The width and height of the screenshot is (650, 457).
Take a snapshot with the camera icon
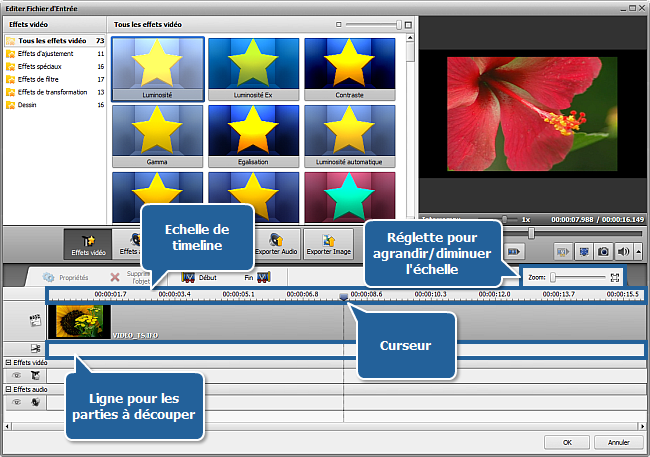click(602, 253)
